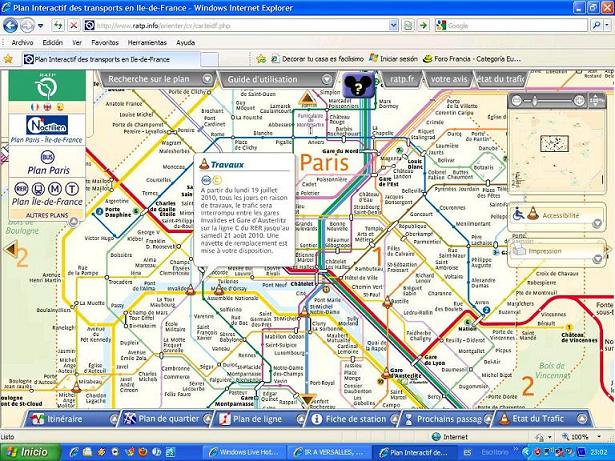
Task: Select the train plan icon next to RER
Action: (38, 189)
